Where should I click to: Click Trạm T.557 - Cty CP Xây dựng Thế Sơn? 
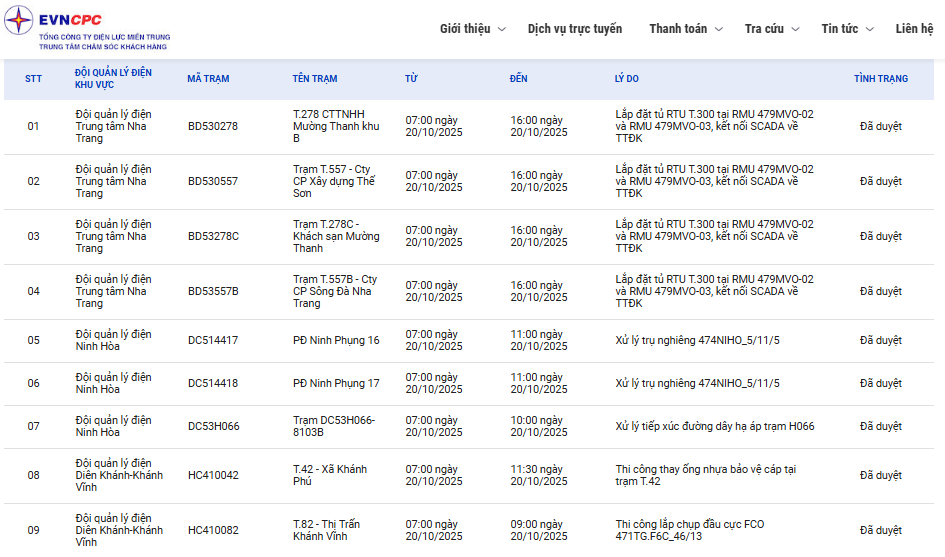pyautogui.click(x=334, y=181)
